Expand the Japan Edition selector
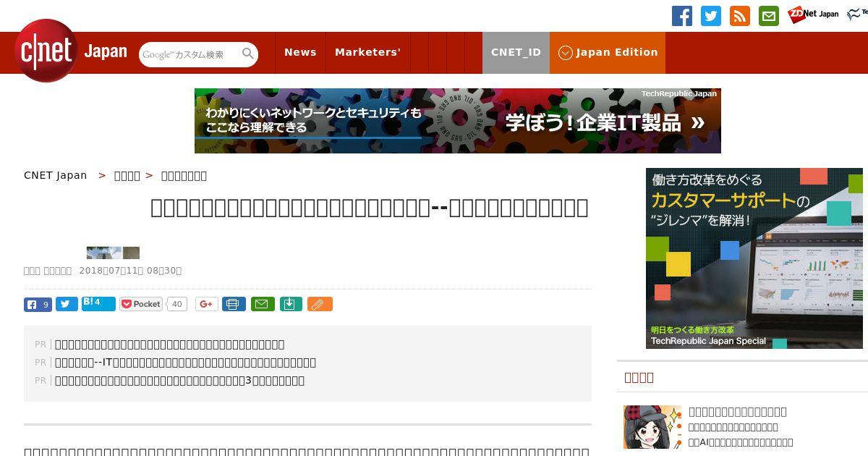This screenshot has width=868, height=456. [x=608, y=53]
